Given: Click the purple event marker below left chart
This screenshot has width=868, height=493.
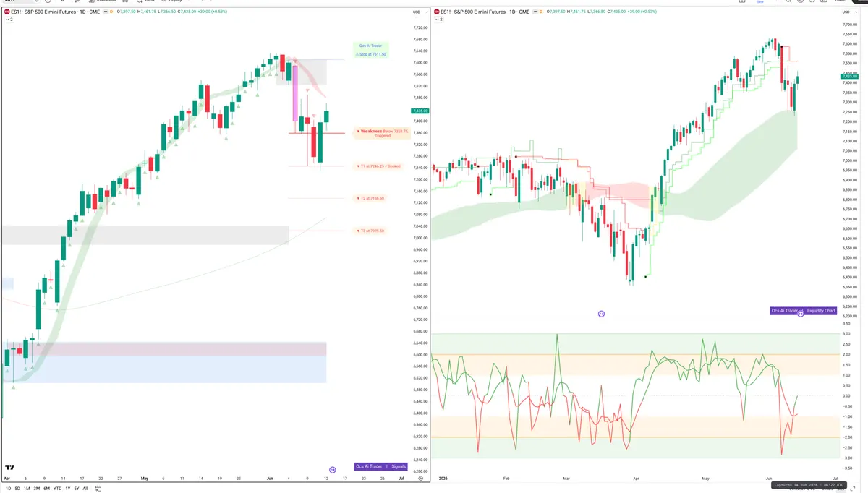Looking at the screenshot, I should [333, 470].
